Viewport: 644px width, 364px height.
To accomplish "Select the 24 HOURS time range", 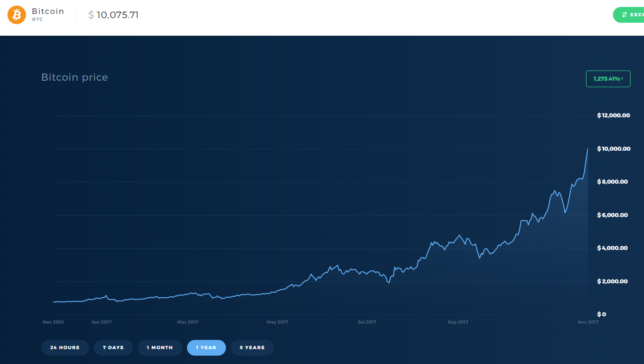I will pos(65,348).
